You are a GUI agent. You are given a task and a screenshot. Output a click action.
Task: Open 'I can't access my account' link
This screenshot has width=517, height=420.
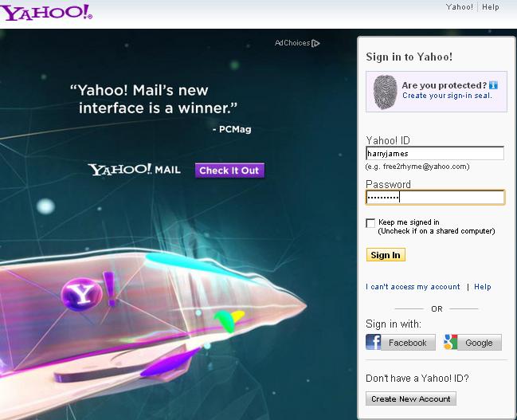click(x=413, y=287)
